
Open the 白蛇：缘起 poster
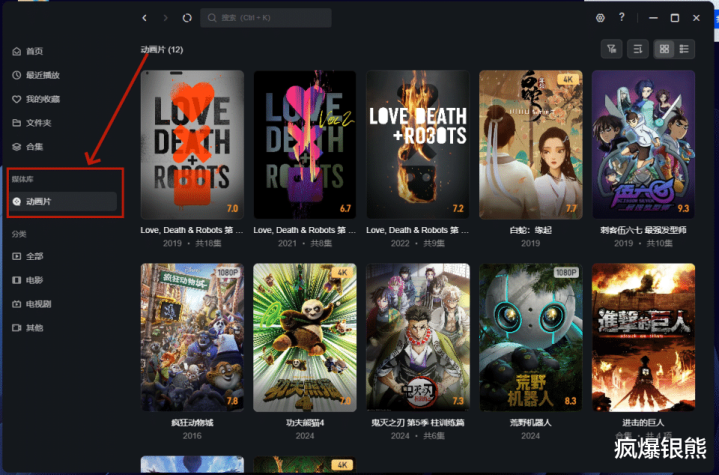(x=531, y=144)
